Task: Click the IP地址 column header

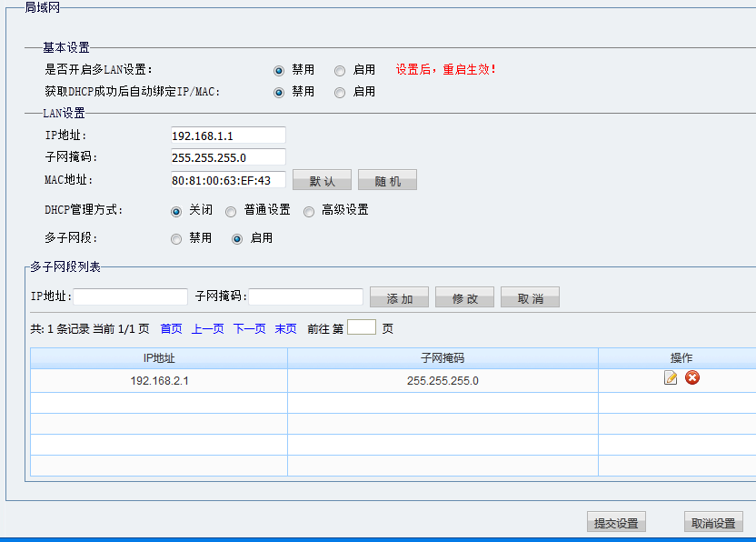Action: [x=159, y=358]
